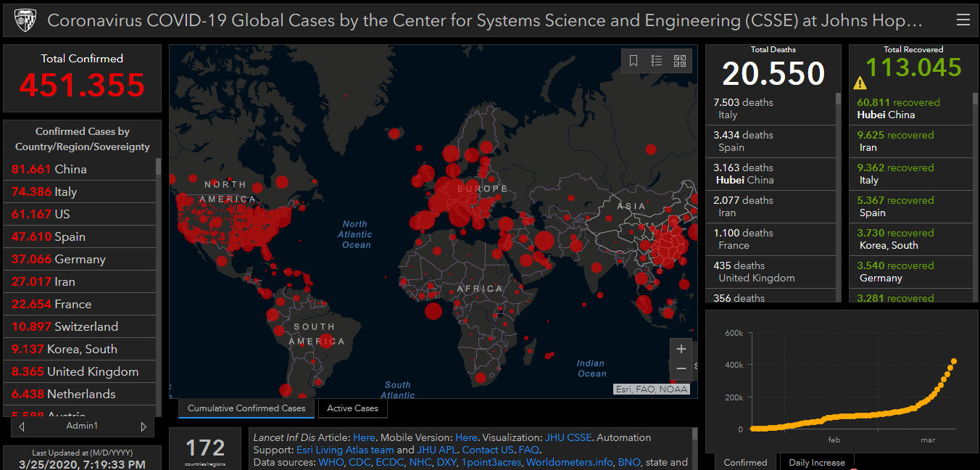Zoom out on the map
980x470 pixels.
point(681,369)
